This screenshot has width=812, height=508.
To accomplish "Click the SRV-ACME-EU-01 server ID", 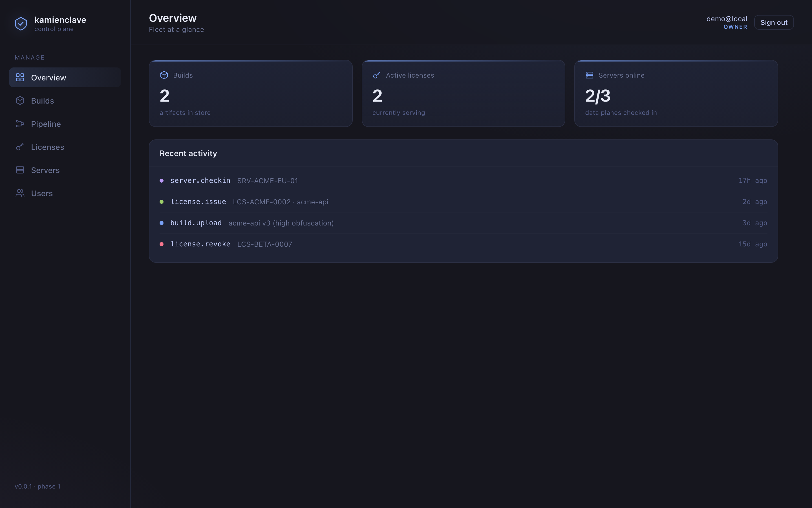I will pyautogui.click(x=268, y=181).
